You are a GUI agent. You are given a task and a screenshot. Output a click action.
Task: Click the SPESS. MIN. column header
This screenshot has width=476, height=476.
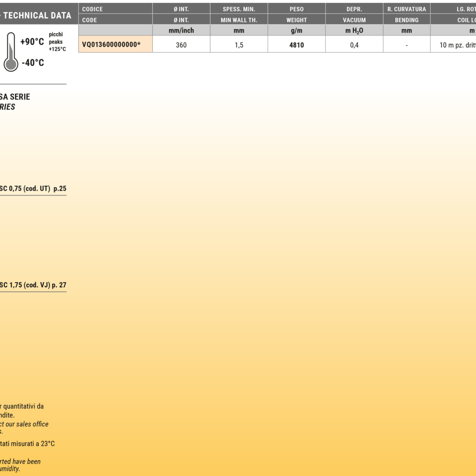tap(239, 9)
